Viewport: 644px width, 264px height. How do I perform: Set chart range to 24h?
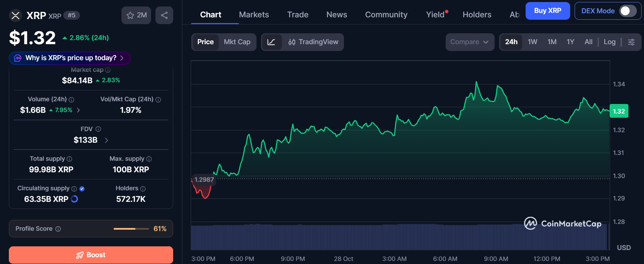[x=511, y=42]
